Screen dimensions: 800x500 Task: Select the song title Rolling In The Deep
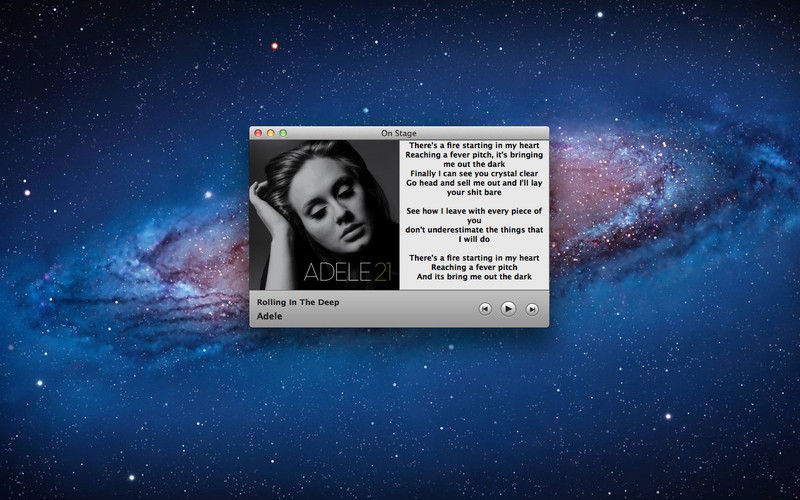pos(298,302)
